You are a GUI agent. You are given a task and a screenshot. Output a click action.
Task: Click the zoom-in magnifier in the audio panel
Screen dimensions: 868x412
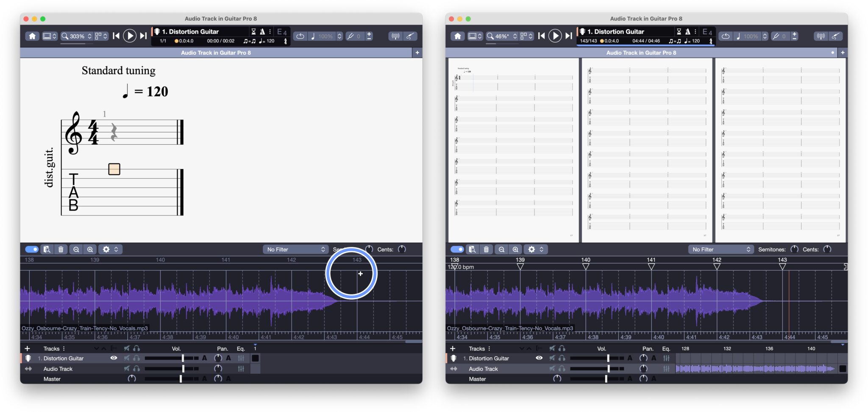point(90,249)
